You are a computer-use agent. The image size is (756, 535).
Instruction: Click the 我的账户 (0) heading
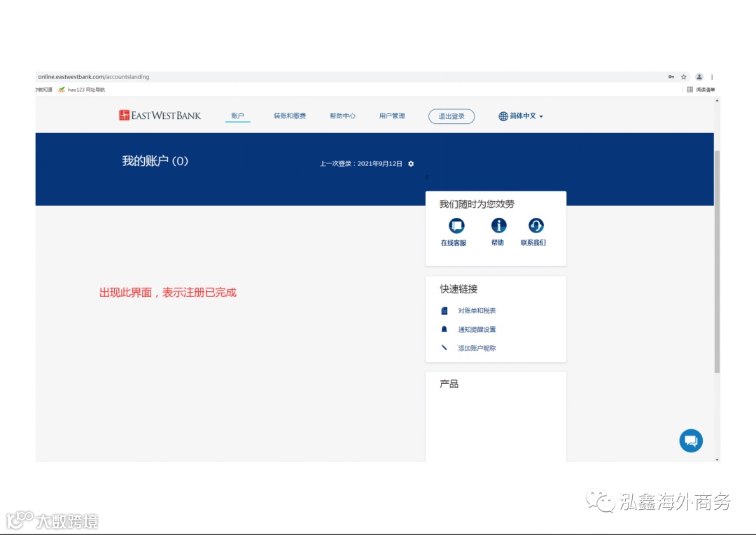click(155, 160)
